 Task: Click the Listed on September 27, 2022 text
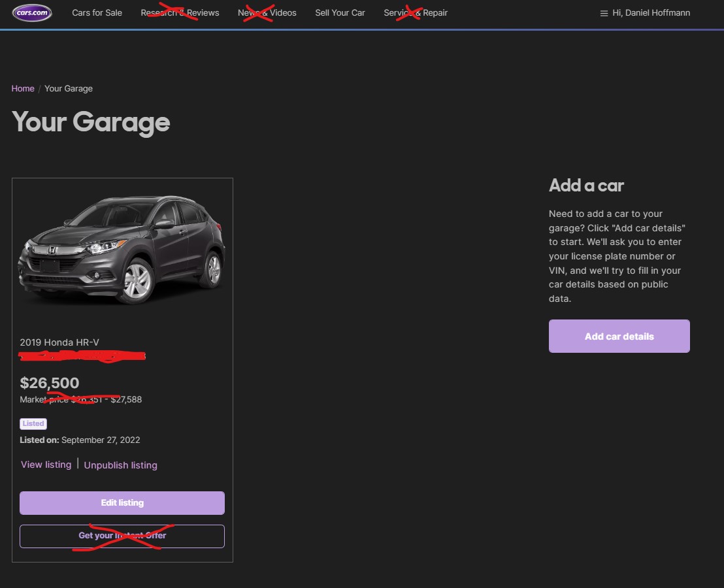(x=80, y=440)
